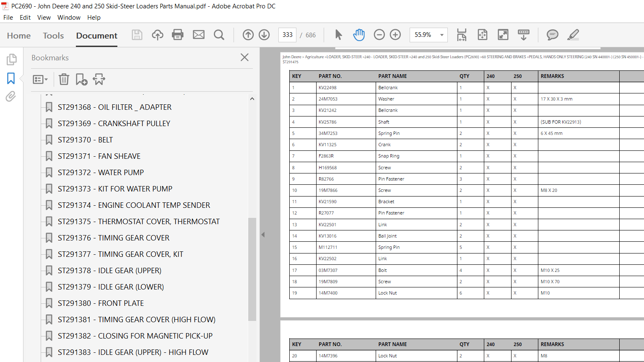The width and height of the screenshot is (644, 362).
Task: Open the Edit menu
Action: (25, 18)
